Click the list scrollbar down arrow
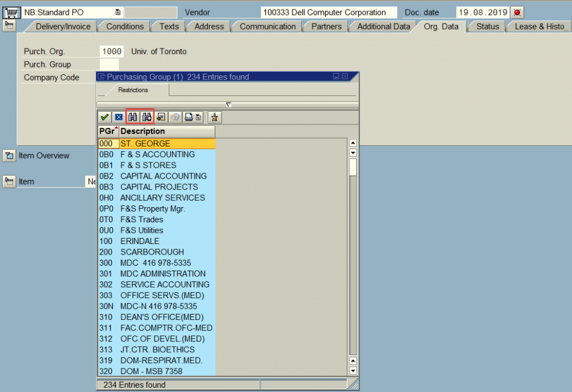The image size is (572, 392). click(x=352, y=370)
